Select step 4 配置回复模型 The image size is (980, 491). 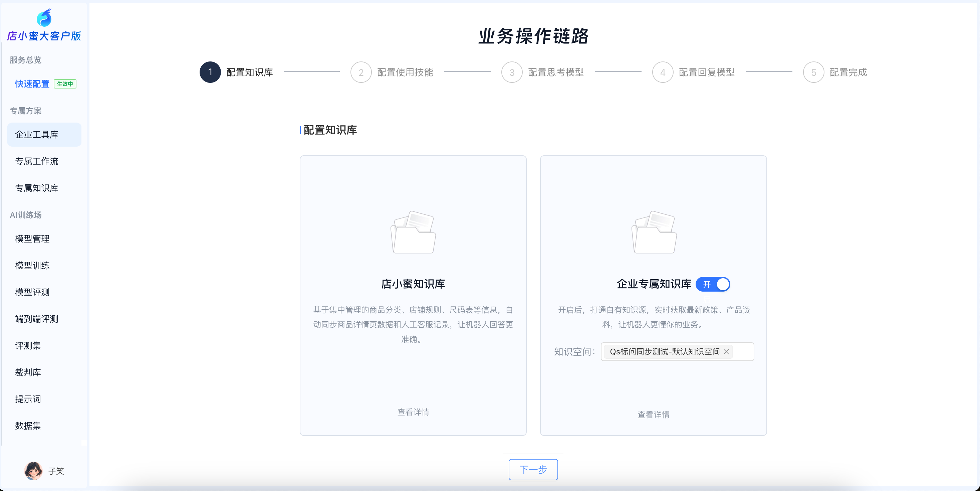tap(662, 72)
